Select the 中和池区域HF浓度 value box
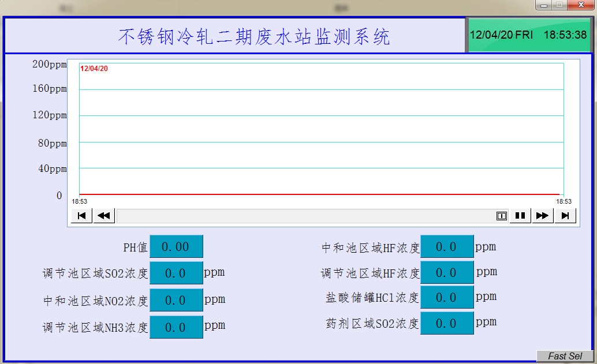 pos(447,247)
